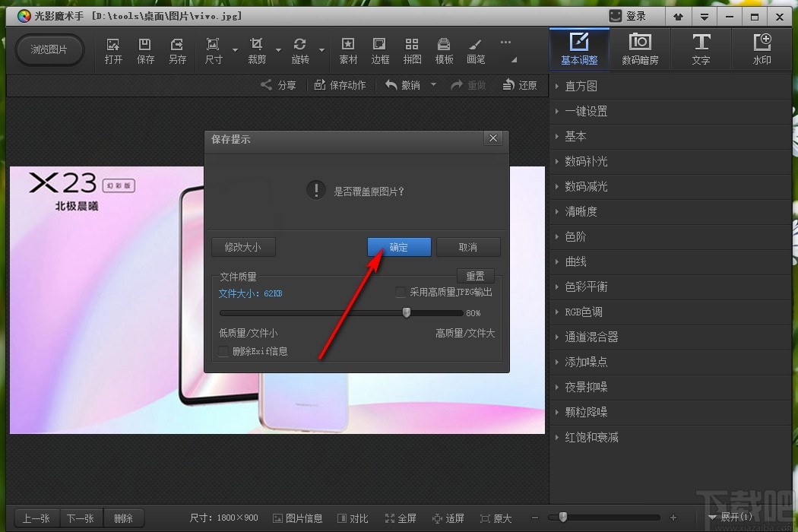Expand the 夜景抑噪 panel

pyautogui.click(x=670, y=387)
